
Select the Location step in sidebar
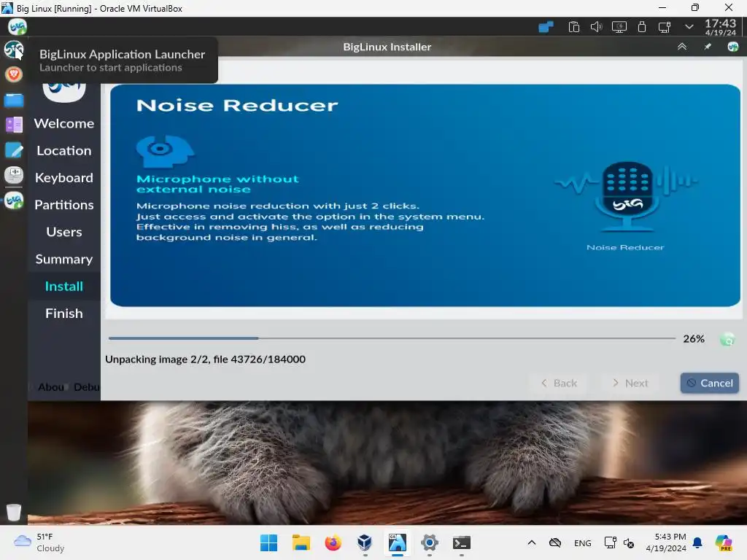64,150
